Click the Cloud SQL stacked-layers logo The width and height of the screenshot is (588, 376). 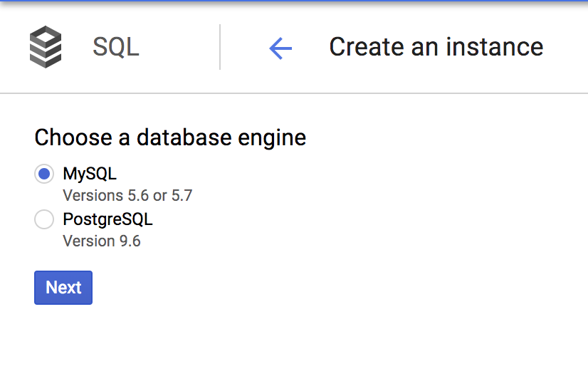click(x=45, y=47)
